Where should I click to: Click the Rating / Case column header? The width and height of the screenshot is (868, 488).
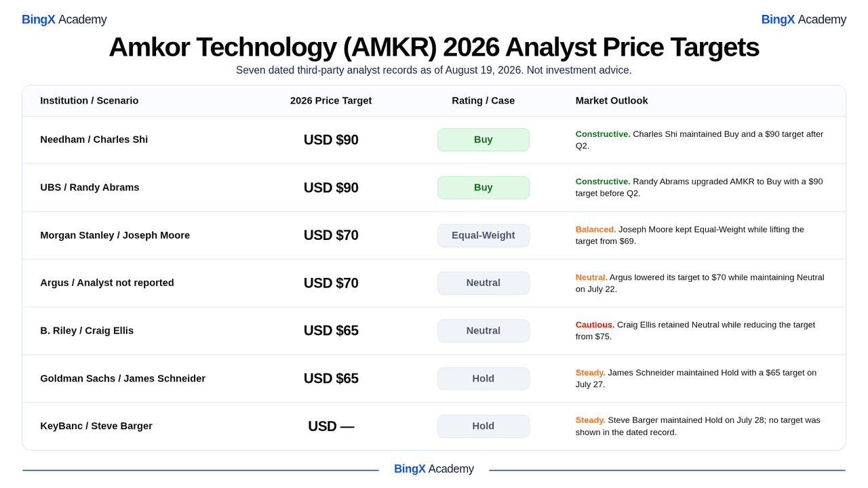(484, 101)
